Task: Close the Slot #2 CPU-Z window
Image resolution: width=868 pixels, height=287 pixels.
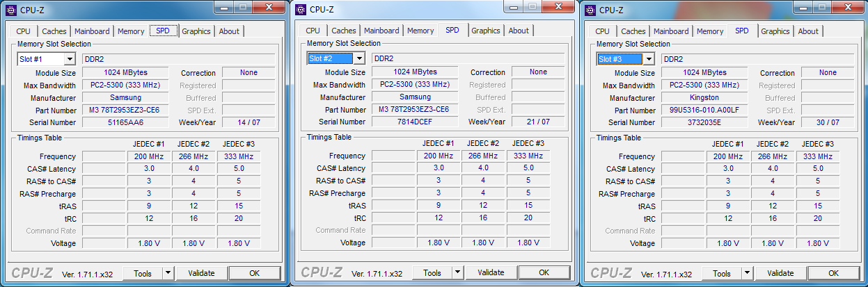Action: 559,6
